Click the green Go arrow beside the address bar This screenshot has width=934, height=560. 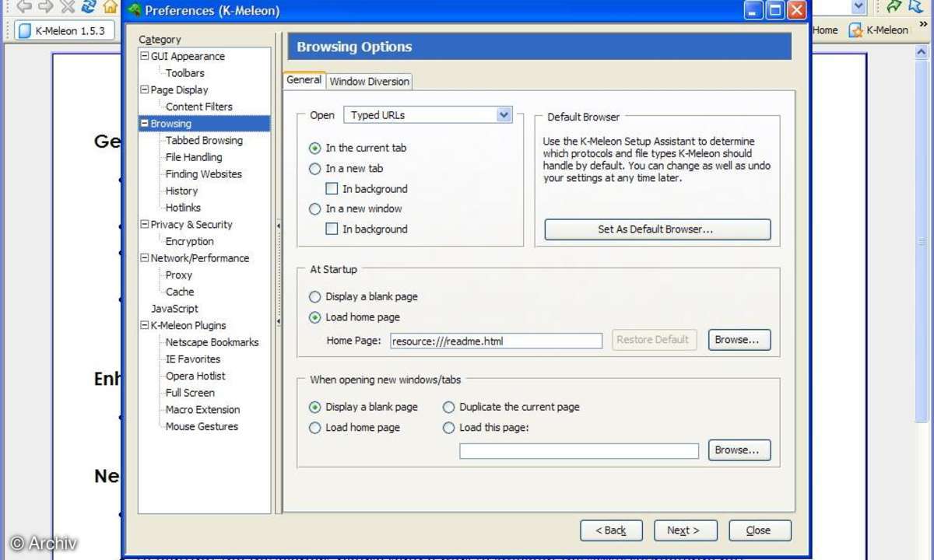click(894, 7)
